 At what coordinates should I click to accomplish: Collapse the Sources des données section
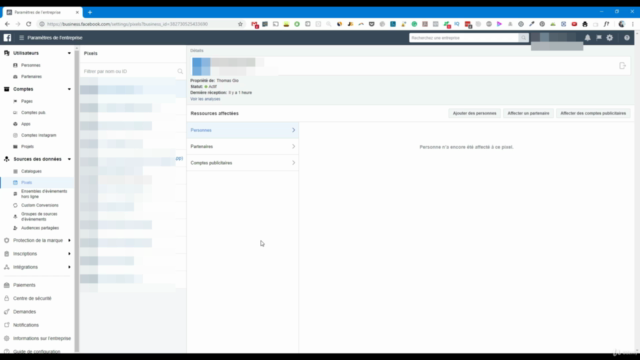(x=69, y=159)
